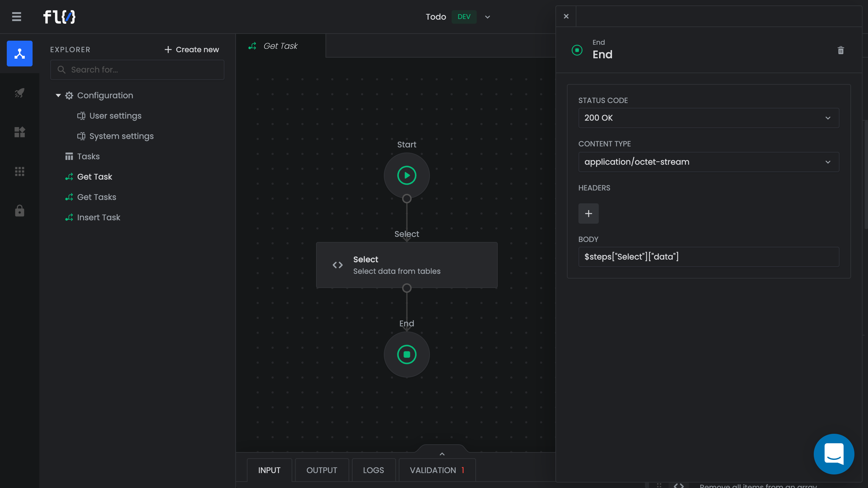868x488 pixels.
Task: Click the Tasks table icon
Action: 69,157
